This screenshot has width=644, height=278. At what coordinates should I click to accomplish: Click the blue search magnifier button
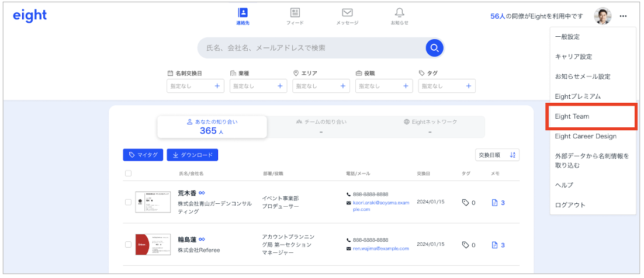point(434,48)
